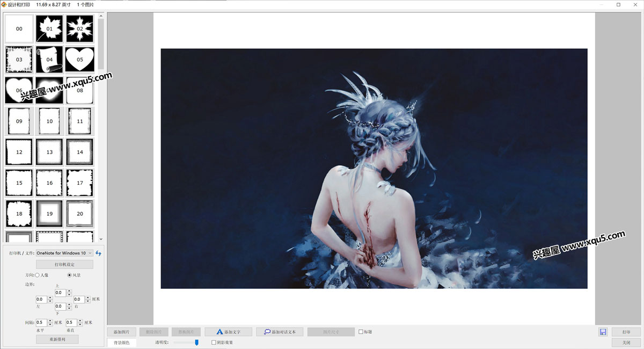The image size is (644, 349).
Task: Click the bottom margin input field
Action: (59, 307)
